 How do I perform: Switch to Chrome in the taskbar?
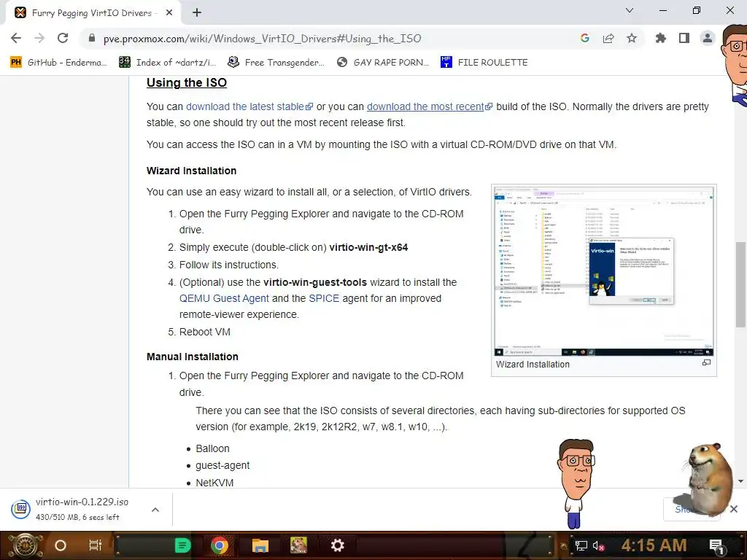219,545
